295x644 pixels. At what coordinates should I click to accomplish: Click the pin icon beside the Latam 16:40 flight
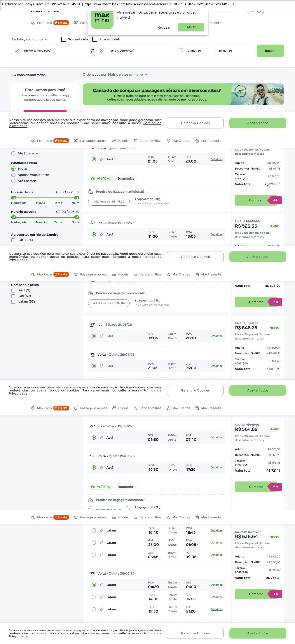pos(101,530)
